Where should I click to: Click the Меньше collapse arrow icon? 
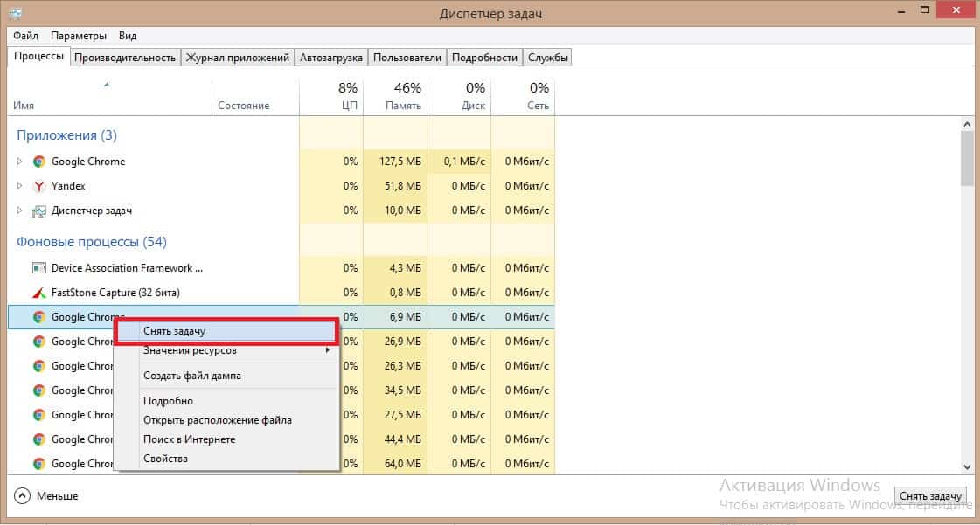[22, 495]
